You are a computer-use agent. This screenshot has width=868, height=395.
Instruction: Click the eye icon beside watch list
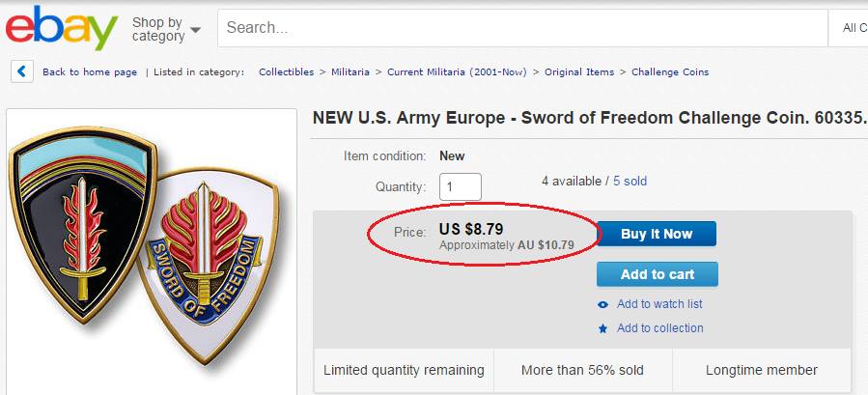[x=603, y=304]
